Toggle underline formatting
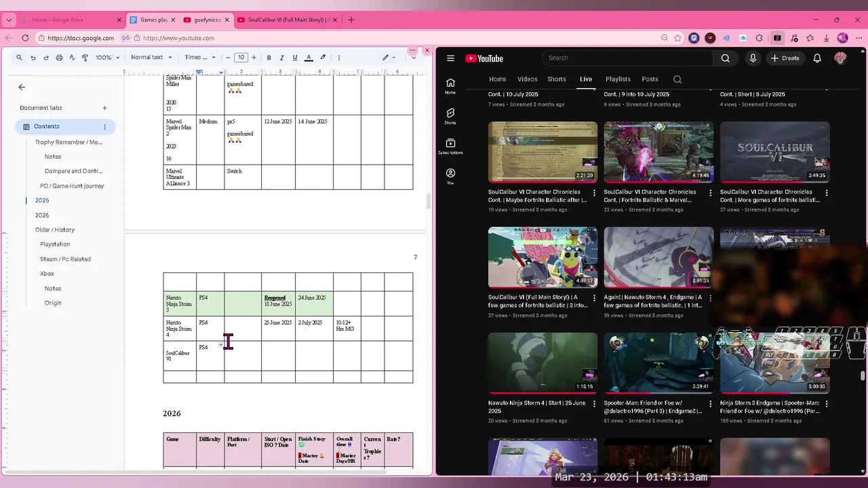Image resolution: width=868 pixels, height=488 pixels. pos(294,58)
